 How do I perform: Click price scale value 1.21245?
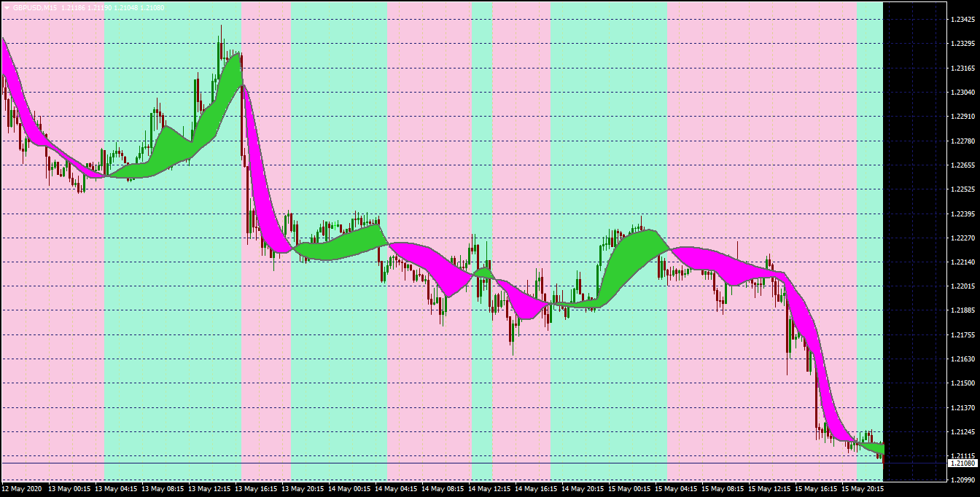click(x=963, y=431)
